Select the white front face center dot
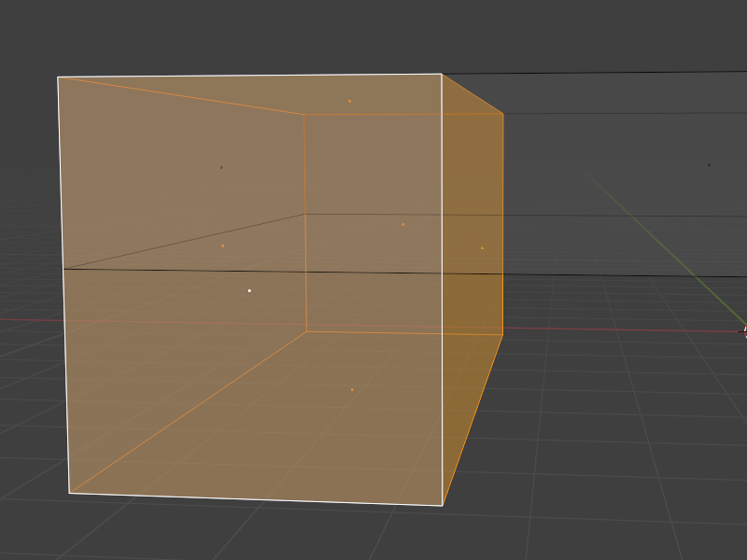 click(249, 290)
